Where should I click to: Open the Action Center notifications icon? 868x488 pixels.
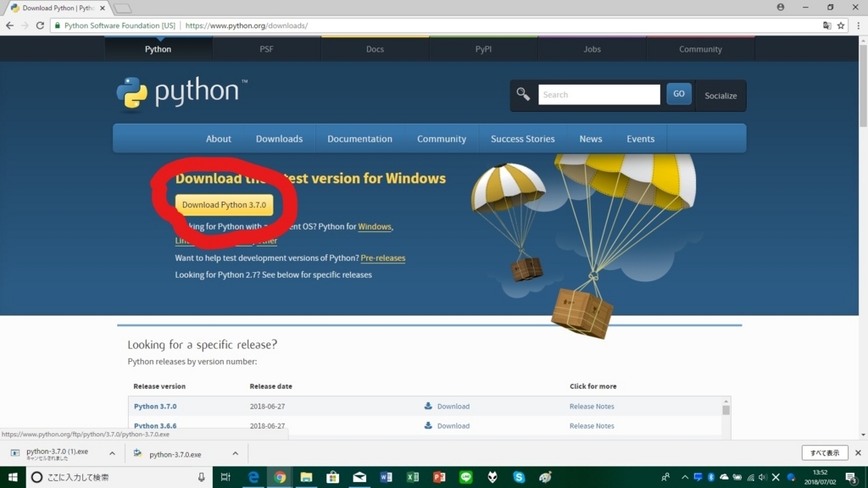click(850, 477)
